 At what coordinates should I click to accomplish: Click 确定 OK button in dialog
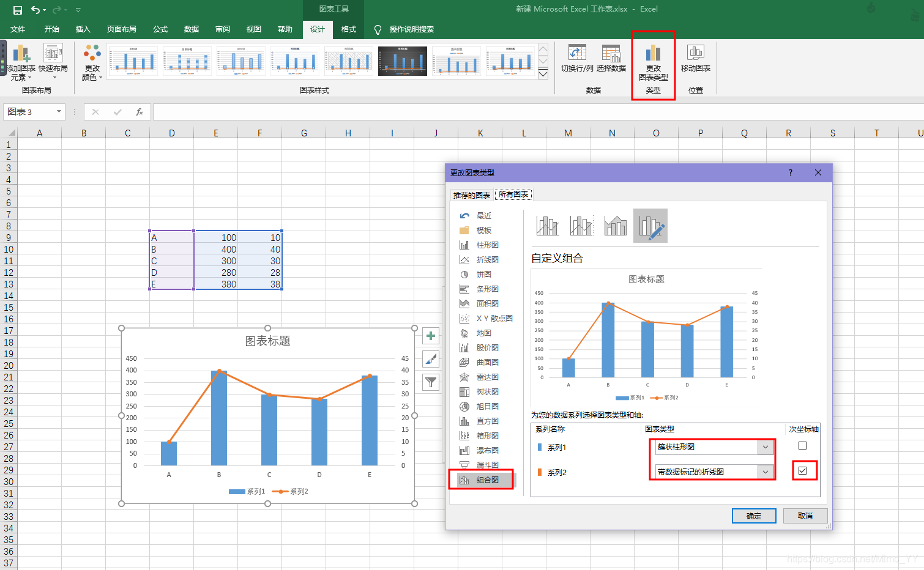754,516
